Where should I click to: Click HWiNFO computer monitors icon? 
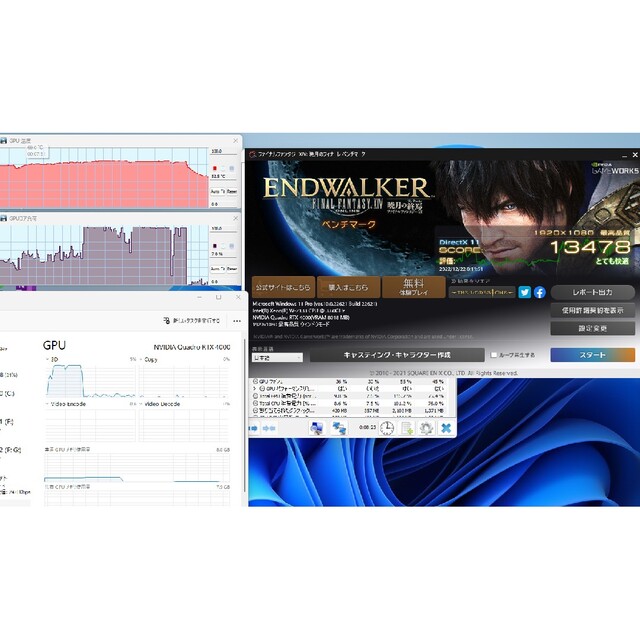click(x=317, y=428)
